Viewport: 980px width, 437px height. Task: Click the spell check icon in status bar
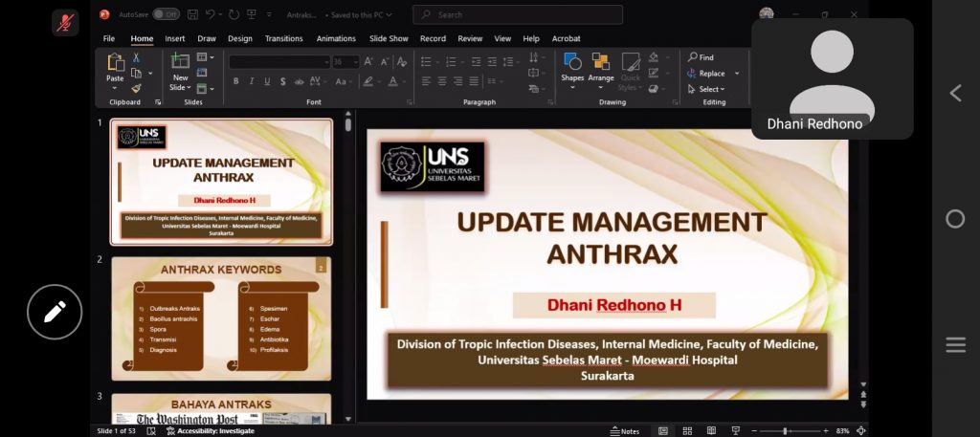(151, 430)
